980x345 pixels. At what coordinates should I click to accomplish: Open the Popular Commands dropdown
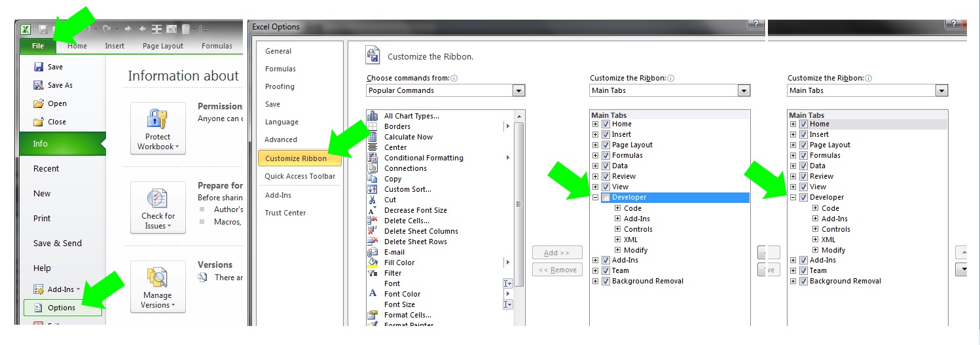click(518, 91)
